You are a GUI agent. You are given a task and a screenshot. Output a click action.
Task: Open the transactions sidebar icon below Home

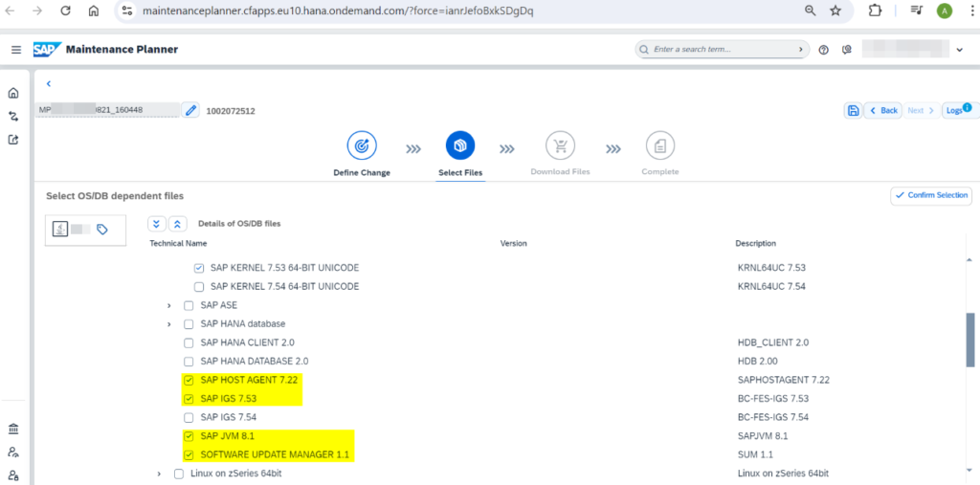point(13,117)
